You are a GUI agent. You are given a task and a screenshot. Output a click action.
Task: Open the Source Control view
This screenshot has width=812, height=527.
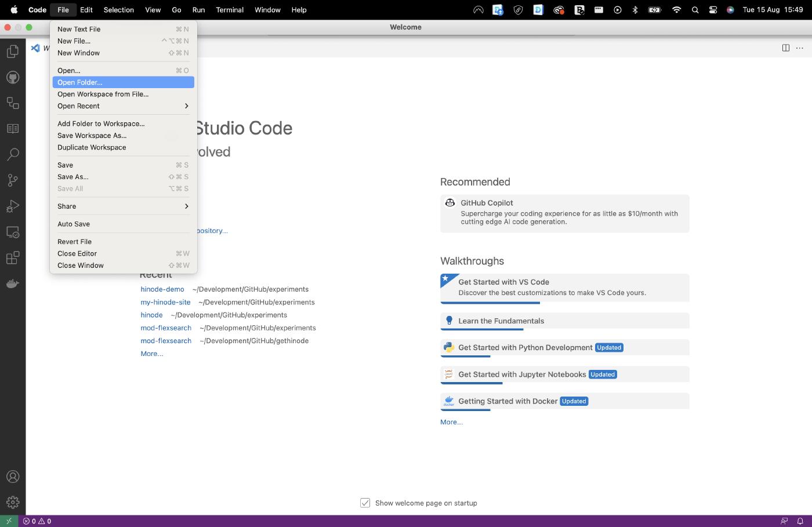tap(13, 180)
